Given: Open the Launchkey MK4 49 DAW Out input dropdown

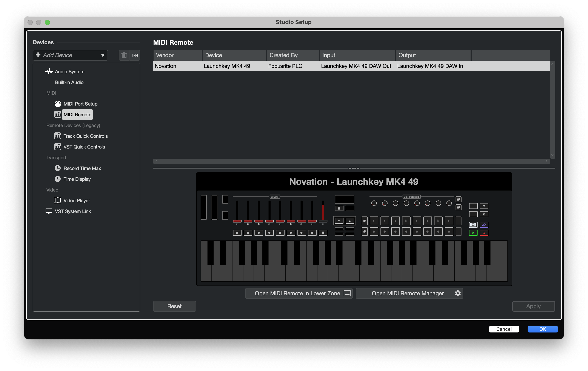Looking at the screenshot, I should tap(357, 66).
